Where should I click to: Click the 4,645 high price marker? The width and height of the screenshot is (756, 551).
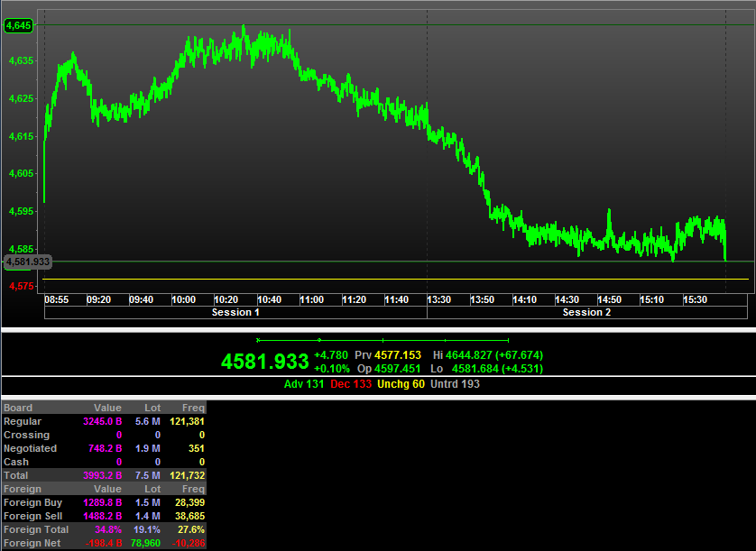19,25
